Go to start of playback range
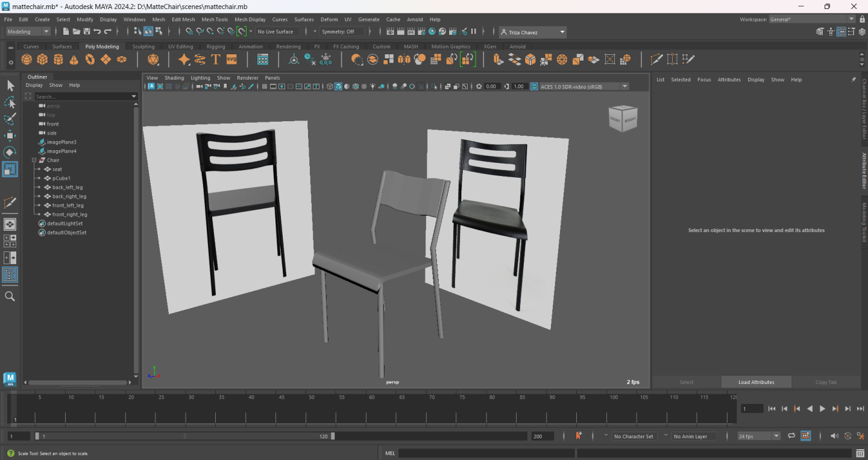Screen dimensions: 868x460 click(772, 409)
